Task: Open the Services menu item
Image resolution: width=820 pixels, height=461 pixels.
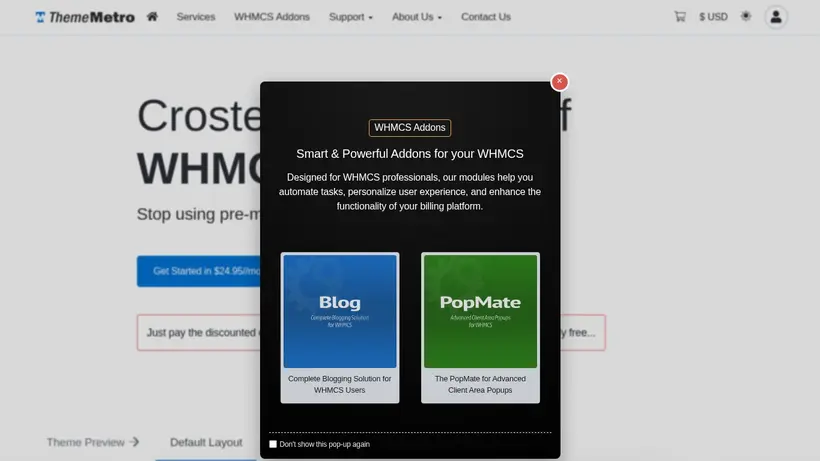Action: [196, 17]
